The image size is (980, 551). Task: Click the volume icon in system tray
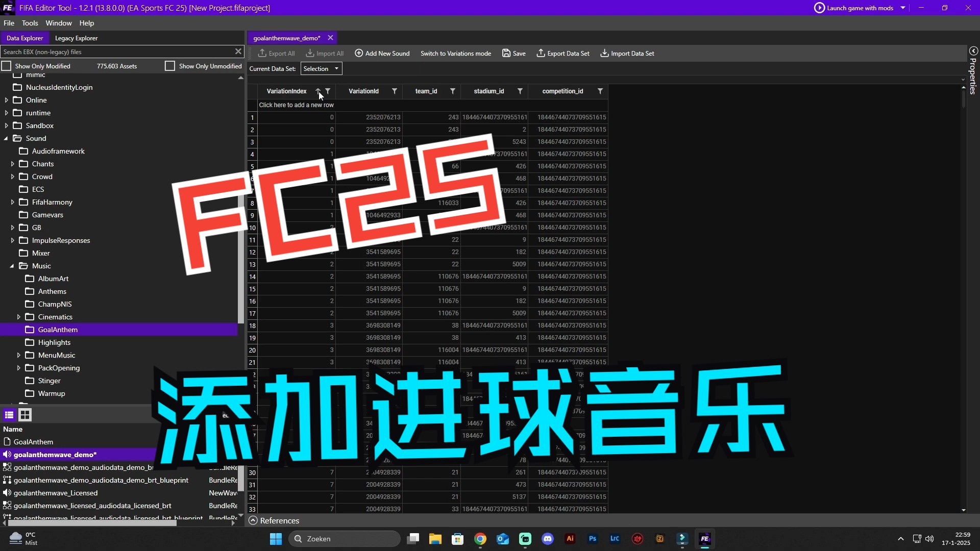929,539
